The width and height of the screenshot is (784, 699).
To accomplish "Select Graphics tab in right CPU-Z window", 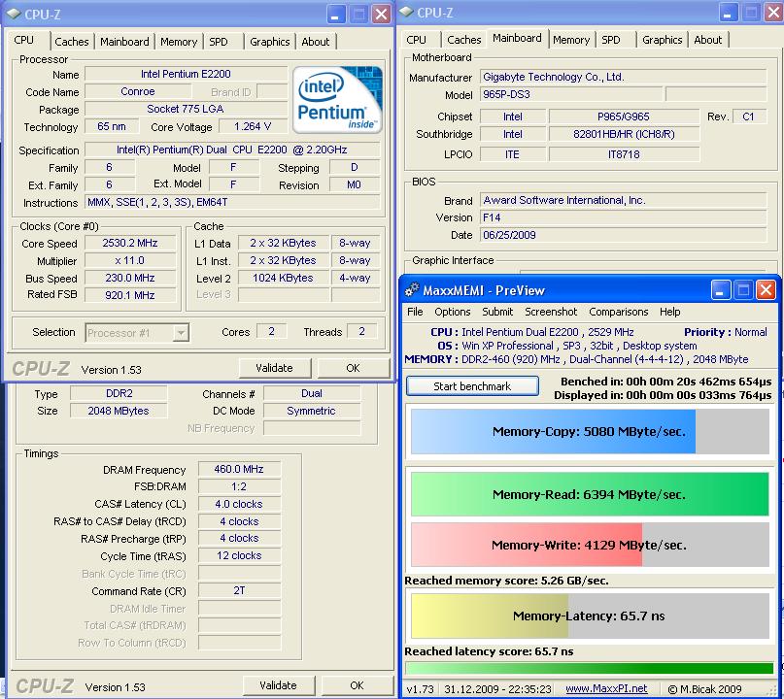I will click(662, 40).
